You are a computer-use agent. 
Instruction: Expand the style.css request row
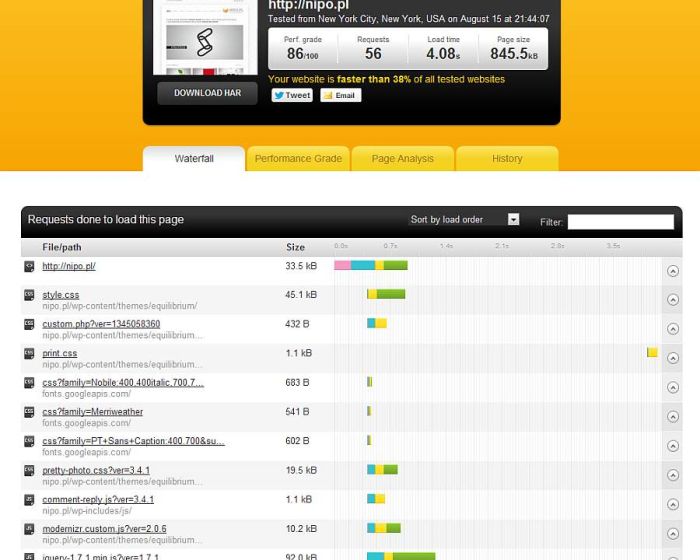pos(672,300)
